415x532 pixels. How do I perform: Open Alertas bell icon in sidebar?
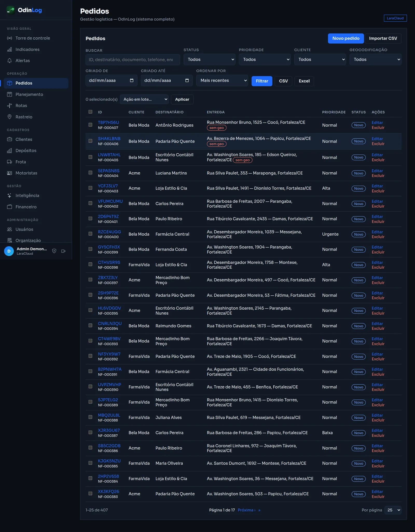[x=10, y=60]
